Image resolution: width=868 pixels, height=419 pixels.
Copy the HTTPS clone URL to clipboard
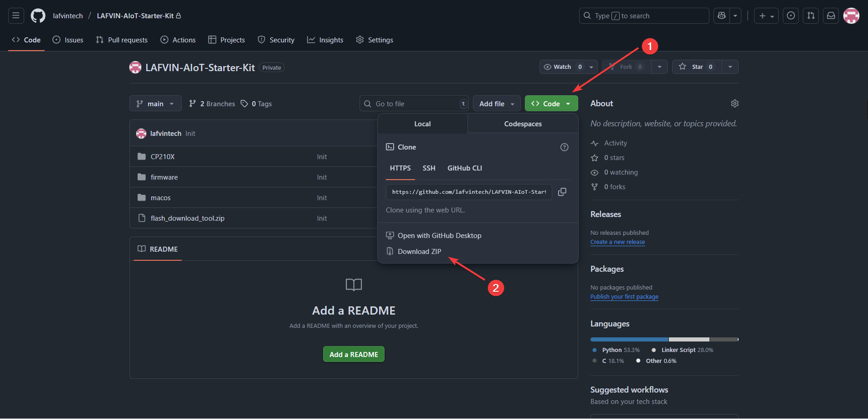(x=562, y=192)
